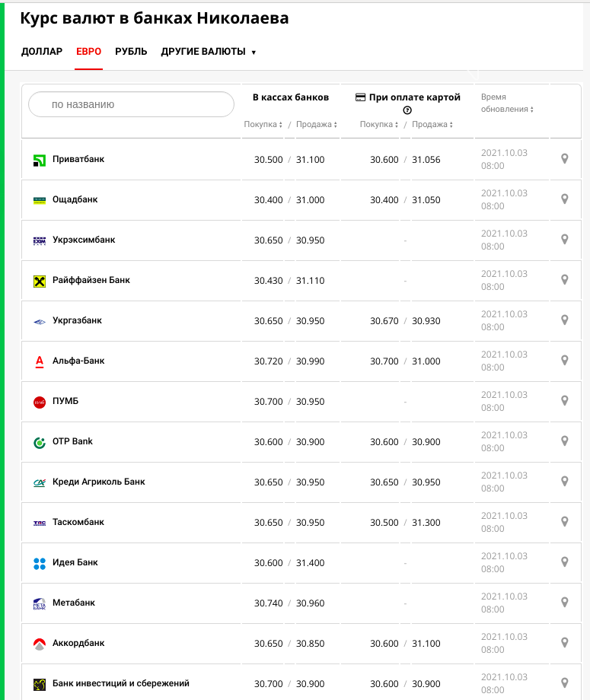Open the Метабанк bank link
Viewport: 590px width, 700px height.
pos(74,603)
